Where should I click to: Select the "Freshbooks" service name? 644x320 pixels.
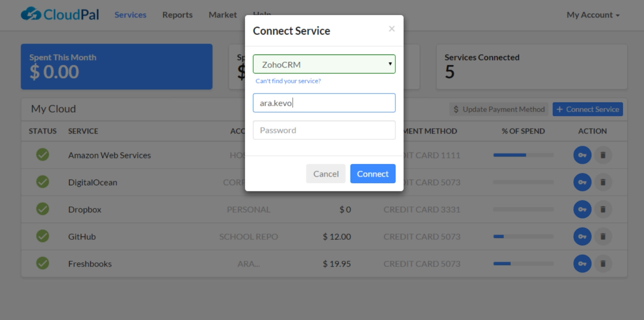[x=90, y=264]
